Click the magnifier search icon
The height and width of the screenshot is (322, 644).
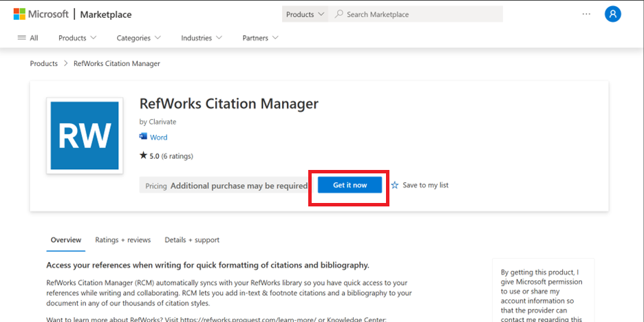click(x=339, y=14)
